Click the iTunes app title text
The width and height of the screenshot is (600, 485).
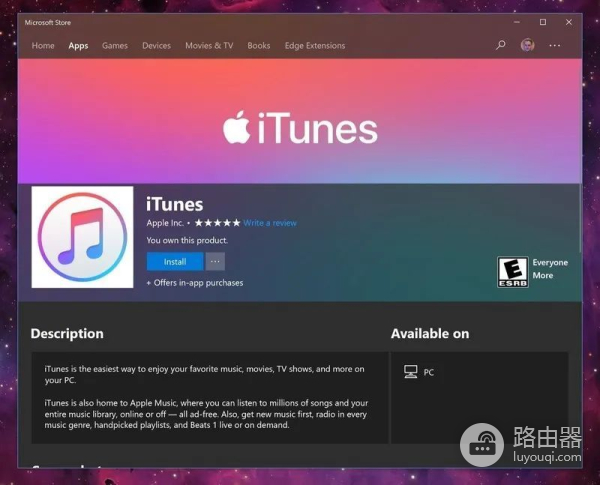tap(174, 204)
